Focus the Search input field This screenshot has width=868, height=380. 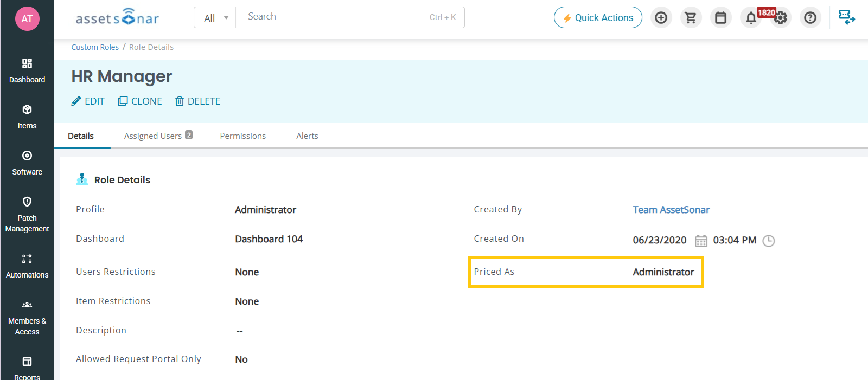[x=350, y=17]
